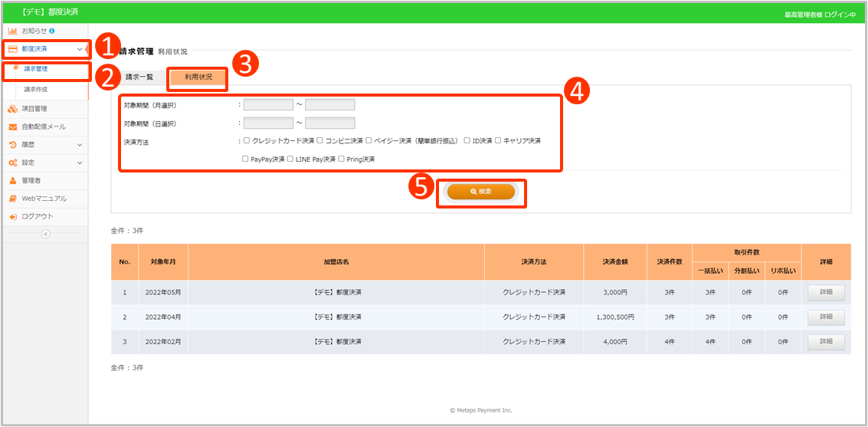This screenshot has height=427, width=868.
Task: Open 詳細 for the 2022年05月 row
Action: pyautogui.click(x=826, y=292)
